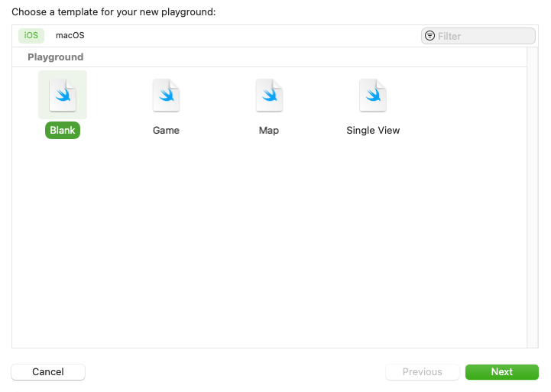Click the Blank template label
The height and width of the screenshot is (392, 551).
click(63, 131)
